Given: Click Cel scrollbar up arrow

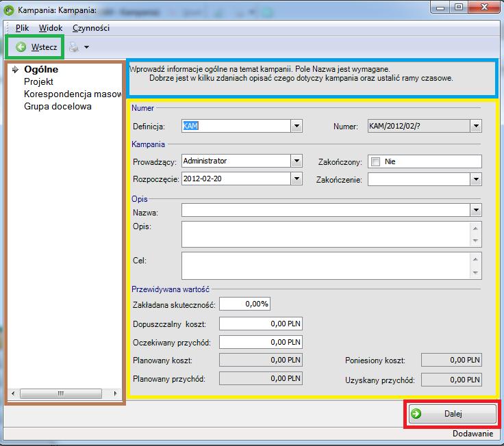Looking at the screenshot, I should click(x=475, y=259).
